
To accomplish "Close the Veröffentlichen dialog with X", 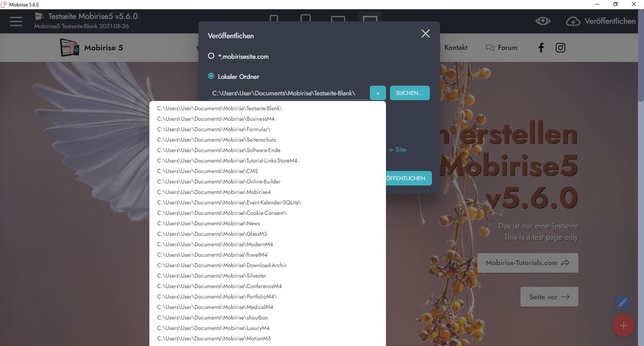I will tap(425, 34).
